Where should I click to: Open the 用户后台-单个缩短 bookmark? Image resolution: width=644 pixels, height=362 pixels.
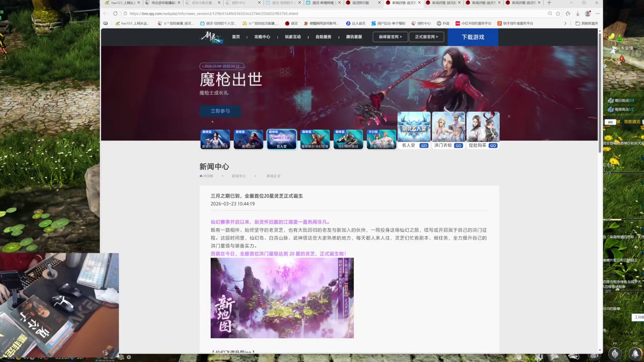point(388,23)
